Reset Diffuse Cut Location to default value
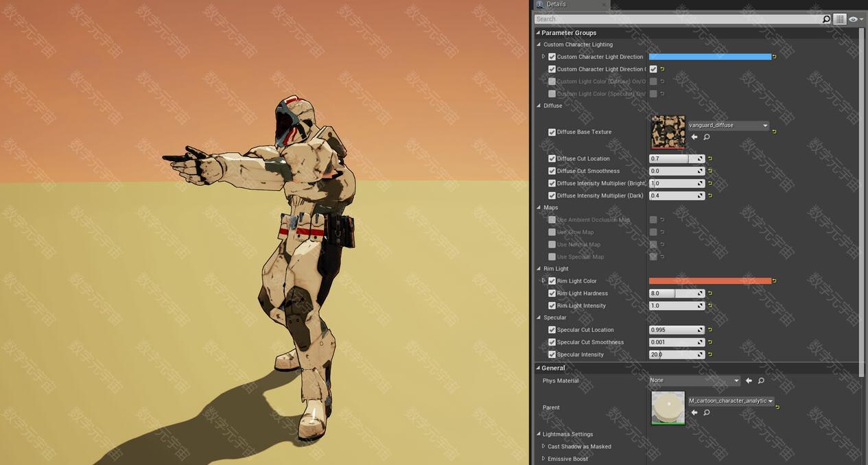Screen dimensions: 868x465 710,158
